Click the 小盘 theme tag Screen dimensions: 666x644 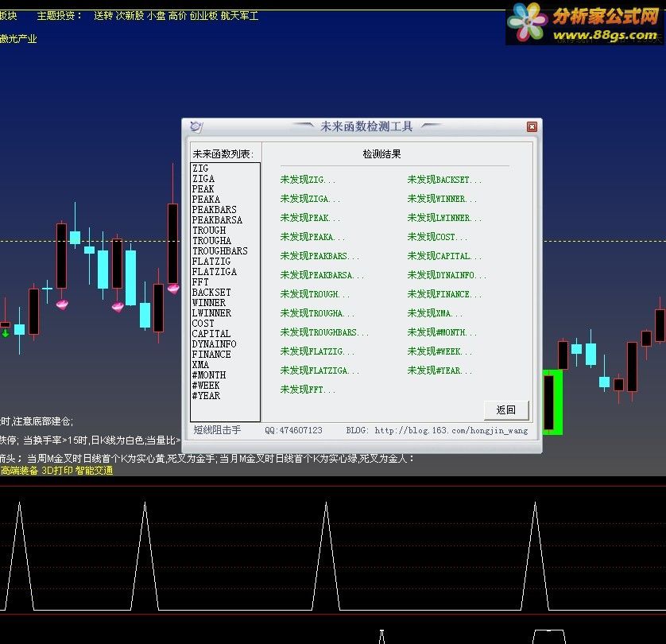point(157,16)
